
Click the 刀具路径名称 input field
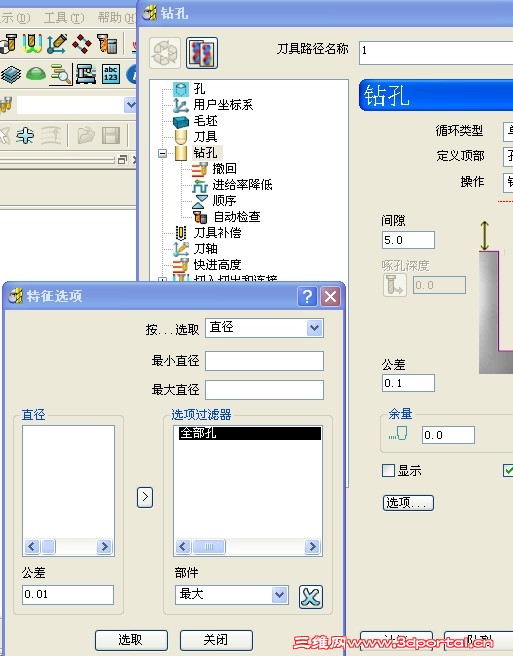(436, 53)
